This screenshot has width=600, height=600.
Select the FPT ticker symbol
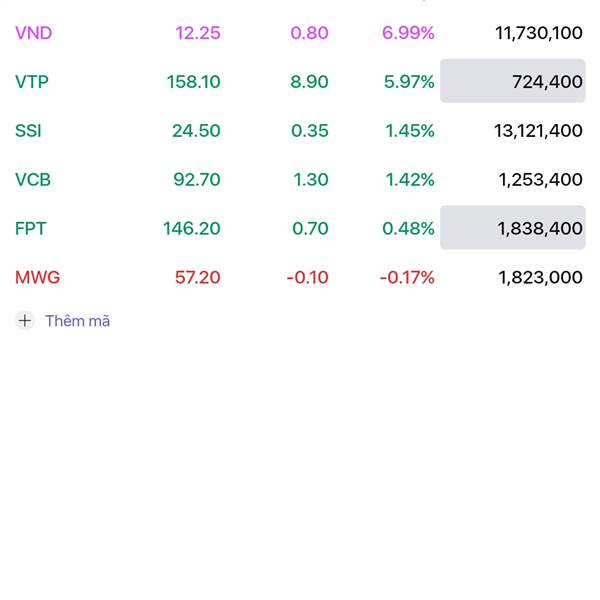[x=30, y=228]
